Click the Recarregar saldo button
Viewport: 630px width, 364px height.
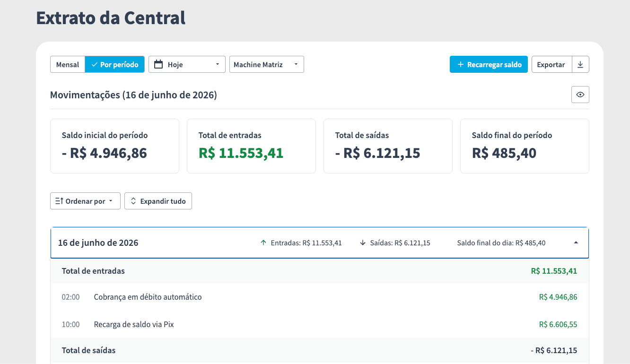[x=489, y=65]
